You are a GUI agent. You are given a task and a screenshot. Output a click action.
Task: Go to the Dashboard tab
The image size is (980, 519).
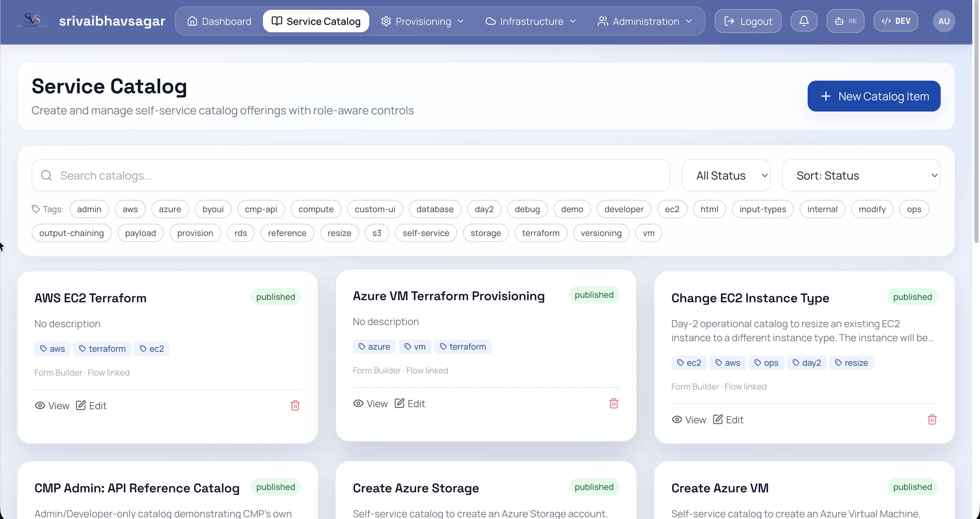[x=219, y=21]
